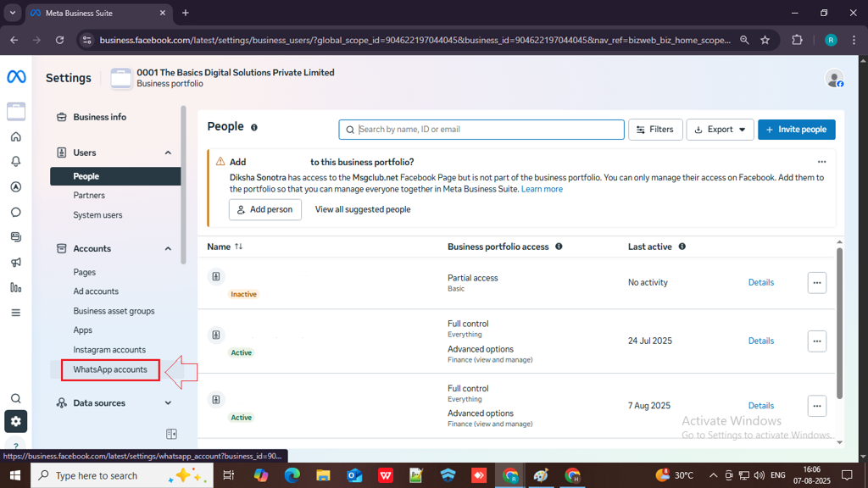Open the tab search dropdown in Chrome
The image size is (868, 488).
12,13
